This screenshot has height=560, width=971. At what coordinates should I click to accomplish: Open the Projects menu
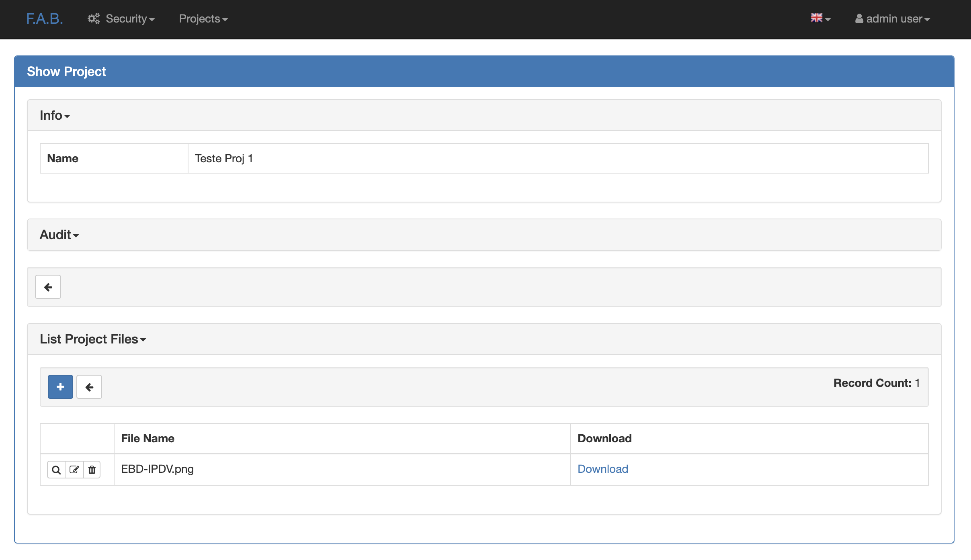click(x=203, y=18)
